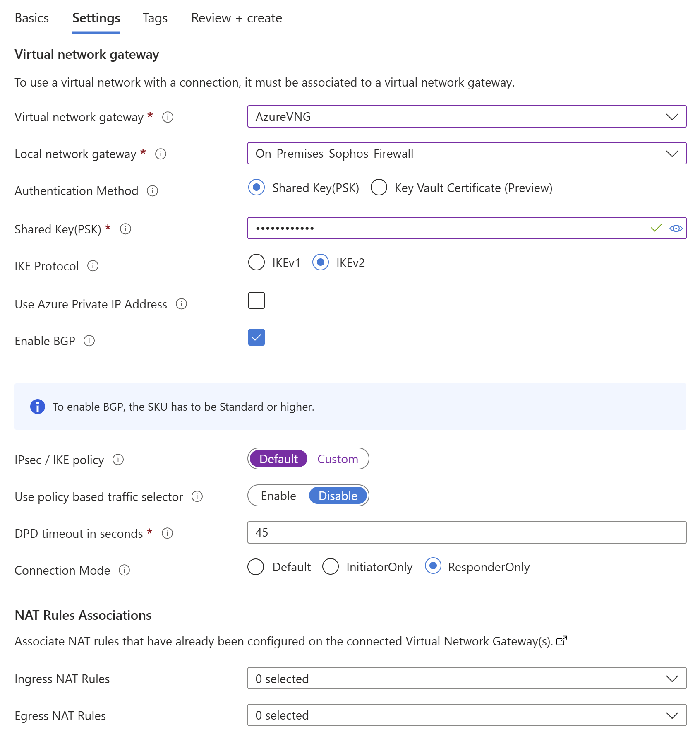Viewport: 700px width, 739px height.
Task: Click Enable BGP info icon
Action: [x=89, y=341]
